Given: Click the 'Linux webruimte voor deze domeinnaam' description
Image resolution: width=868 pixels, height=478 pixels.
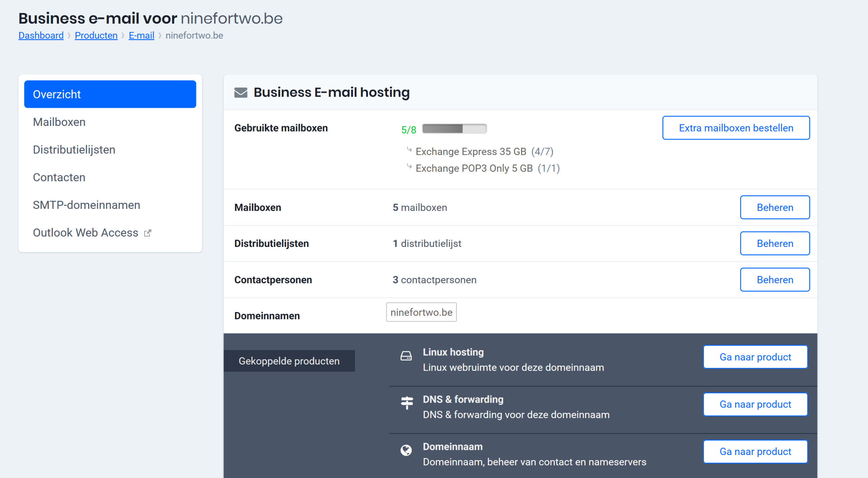Looking at the screenshot, I should click(513, 367).
